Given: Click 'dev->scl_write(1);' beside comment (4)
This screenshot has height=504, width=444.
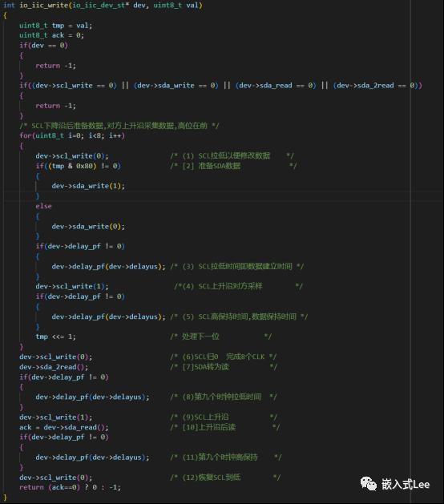Looking at the screenshot, I should click(x=72, y=286).
